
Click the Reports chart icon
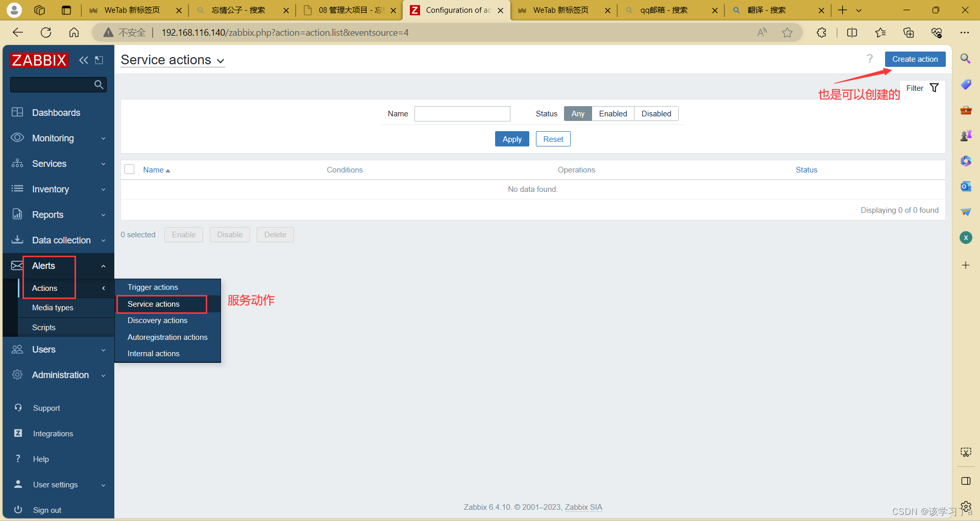click(17, 214)
